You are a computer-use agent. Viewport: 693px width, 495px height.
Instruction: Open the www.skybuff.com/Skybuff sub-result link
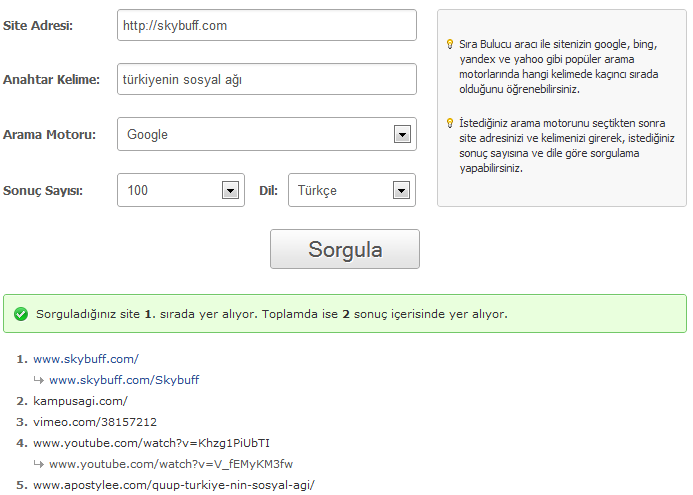coord(124,380)
